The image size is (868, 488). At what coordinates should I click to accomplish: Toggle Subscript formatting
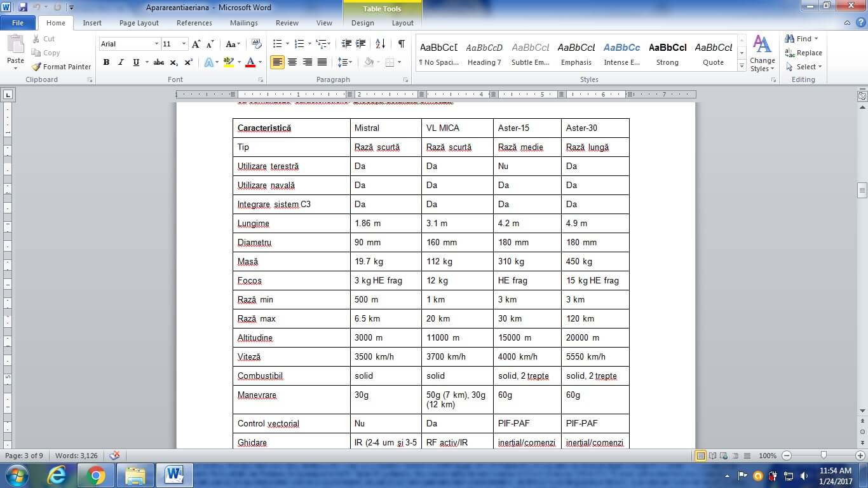pos(174,62)
